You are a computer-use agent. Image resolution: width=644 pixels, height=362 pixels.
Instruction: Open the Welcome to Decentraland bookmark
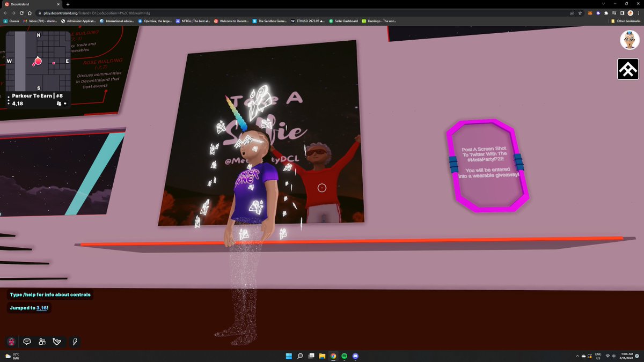pyautogui.click(x=231, y=21)
